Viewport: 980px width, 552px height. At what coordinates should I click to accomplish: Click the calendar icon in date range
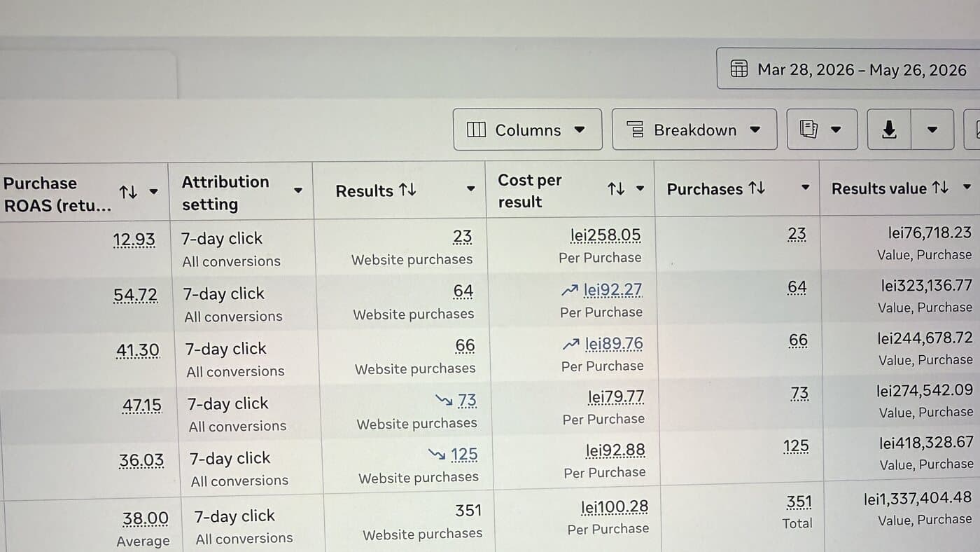[739, 69]
